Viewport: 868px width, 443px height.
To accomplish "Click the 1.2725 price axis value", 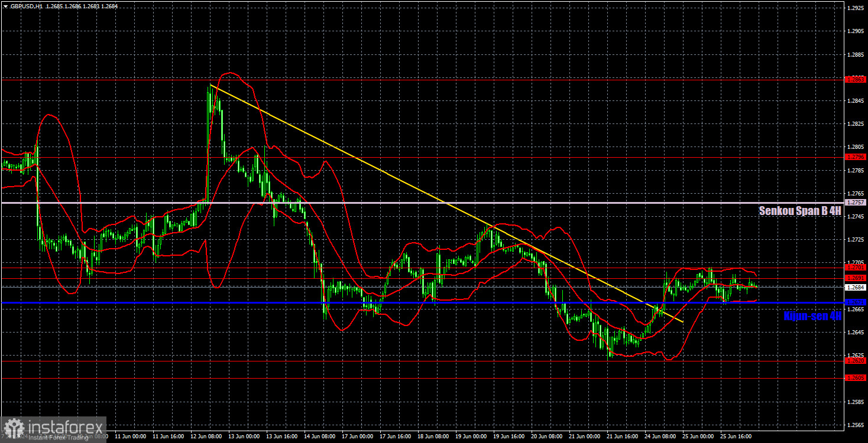I will 856,240.
